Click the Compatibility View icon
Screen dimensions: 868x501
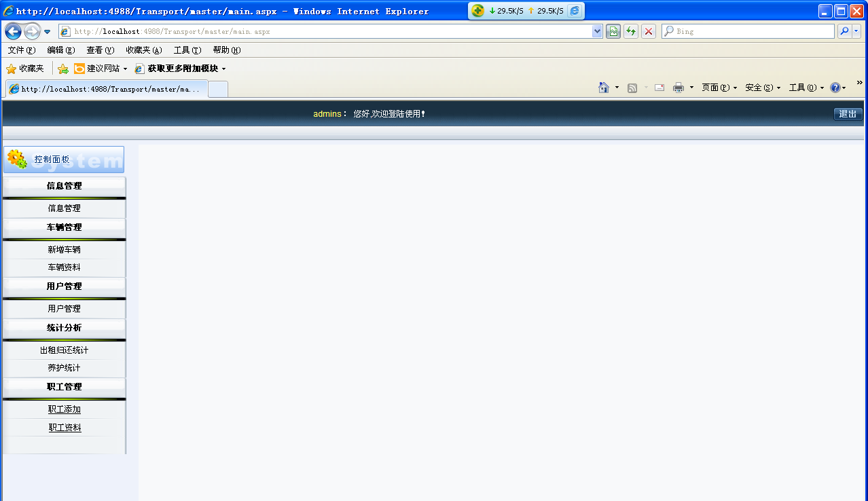[613, 31]
